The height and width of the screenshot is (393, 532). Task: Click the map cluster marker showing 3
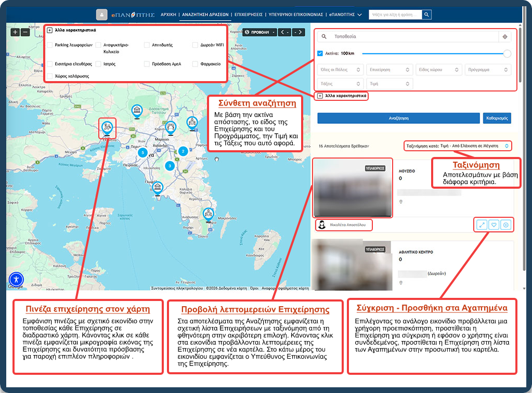(170, 166)
